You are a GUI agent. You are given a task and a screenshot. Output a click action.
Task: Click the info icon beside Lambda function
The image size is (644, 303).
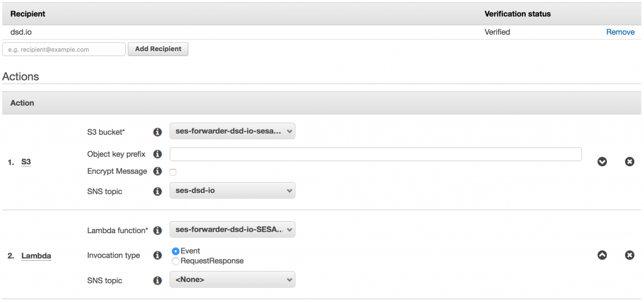point(157,231)
